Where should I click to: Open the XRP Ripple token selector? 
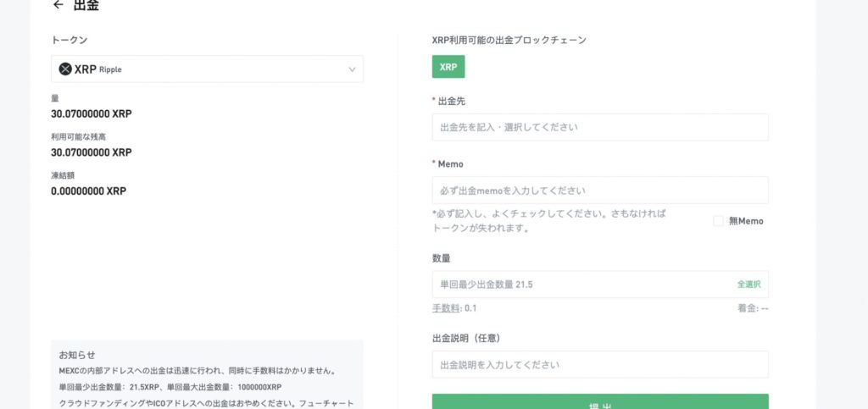tap(207, 69)
